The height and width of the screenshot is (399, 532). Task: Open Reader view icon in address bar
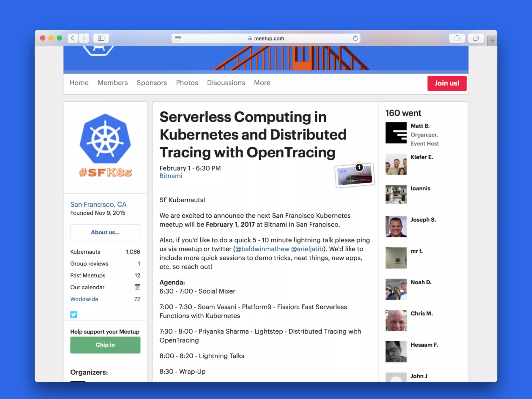pyautogui.click(x=178, y=38)
